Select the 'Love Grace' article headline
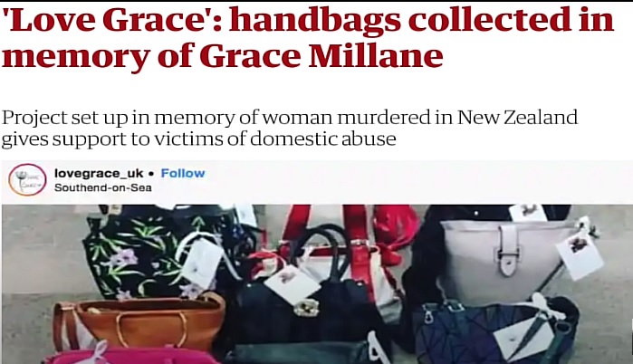Image resolution: width=633 pixels, height=364 pixels. pos(308,37)
